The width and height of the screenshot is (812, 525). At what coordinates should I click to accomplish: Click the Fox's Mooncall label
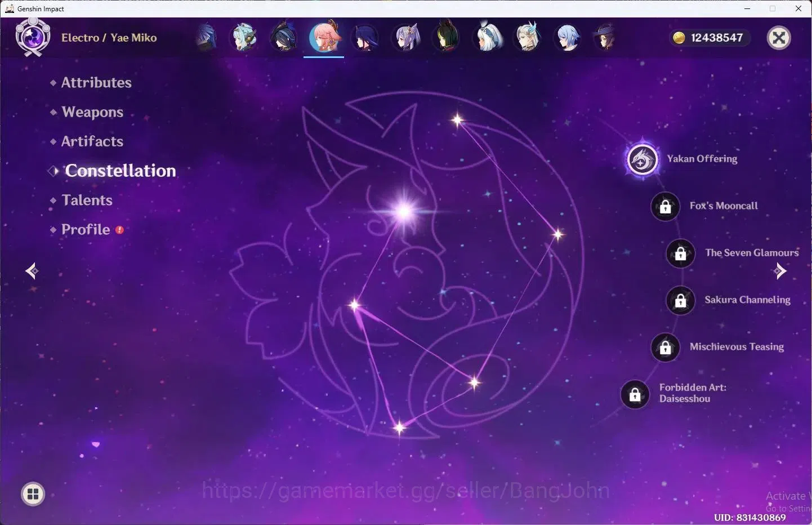pos(724,206)
